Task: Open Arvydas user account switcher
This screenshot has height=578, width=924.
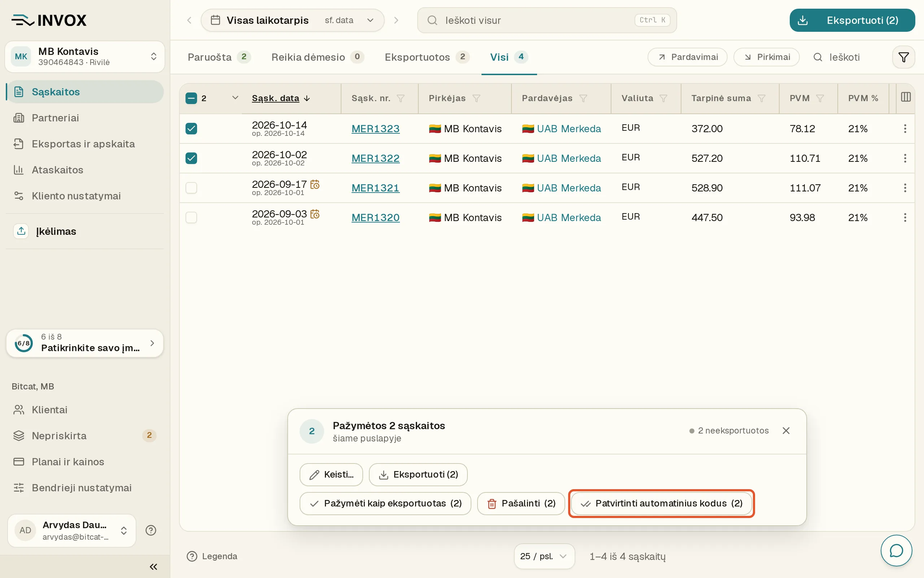Action: tap(72, 530)
